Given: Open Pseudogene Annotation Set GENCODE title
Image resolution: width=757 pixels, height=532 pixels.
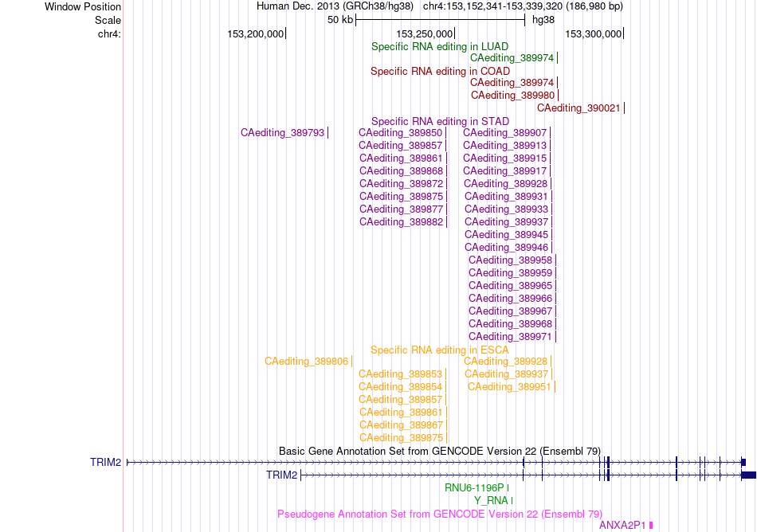Looking at the screenshot, I should coord(440,514).
